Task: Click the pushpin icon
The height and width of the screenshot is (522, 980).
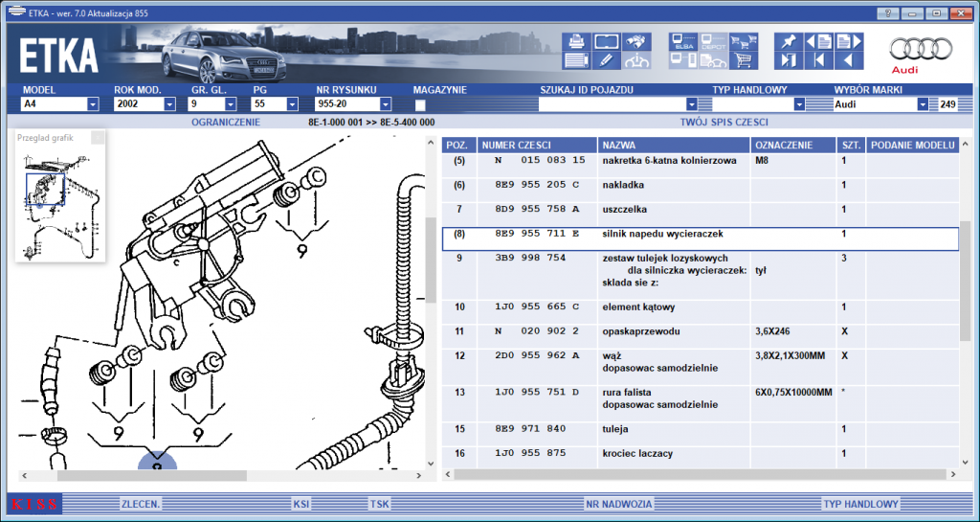Action: [x=789, y=41]
